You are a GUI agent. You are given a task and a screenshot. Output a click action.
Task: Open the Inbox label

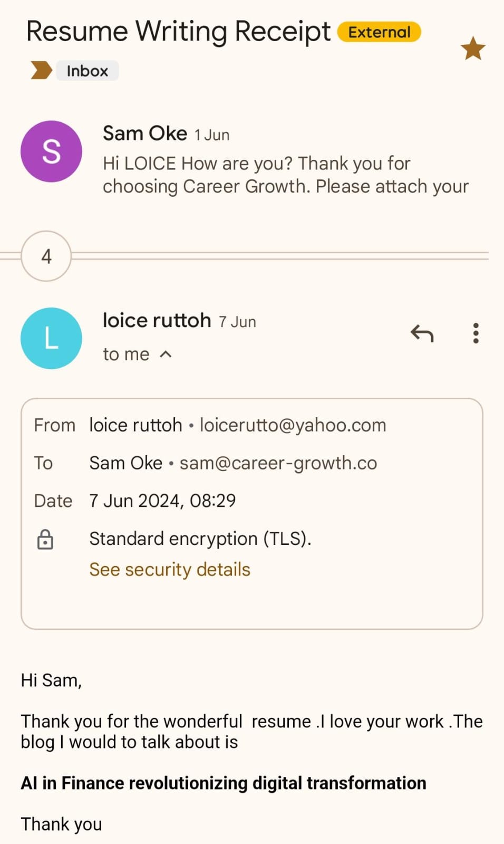click(x=87, y=71)
